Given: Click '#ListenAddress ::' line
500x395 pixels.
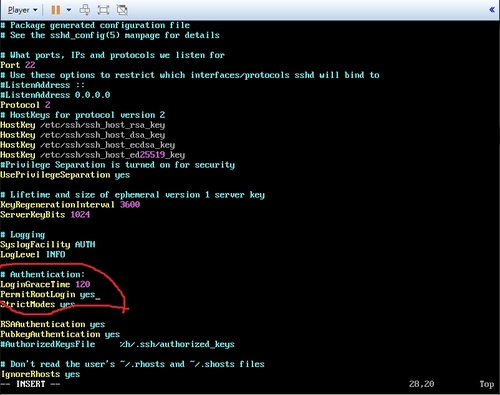Looking at the screenshot, I should pyautogui.click(x=42, y=85).
